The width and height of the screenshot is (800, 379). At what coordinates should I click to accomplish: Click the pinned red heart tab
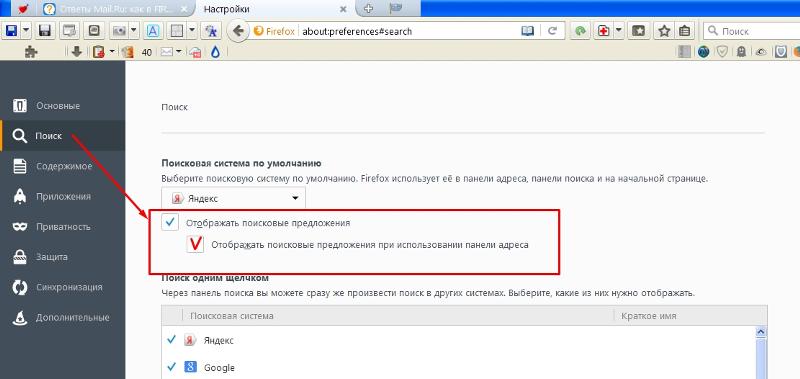[x=23, y=9]
